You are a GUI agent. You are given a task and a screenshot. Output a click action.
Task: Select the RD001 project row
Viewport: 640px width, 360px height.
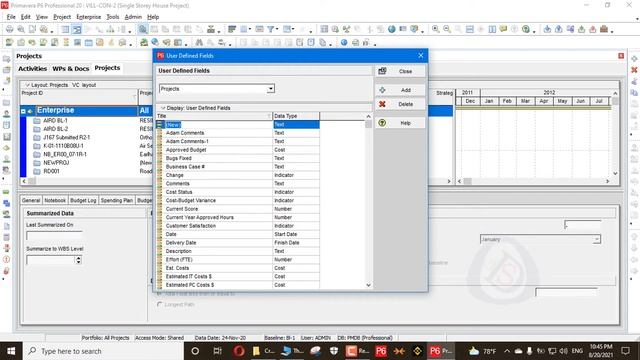coord(51,171)
